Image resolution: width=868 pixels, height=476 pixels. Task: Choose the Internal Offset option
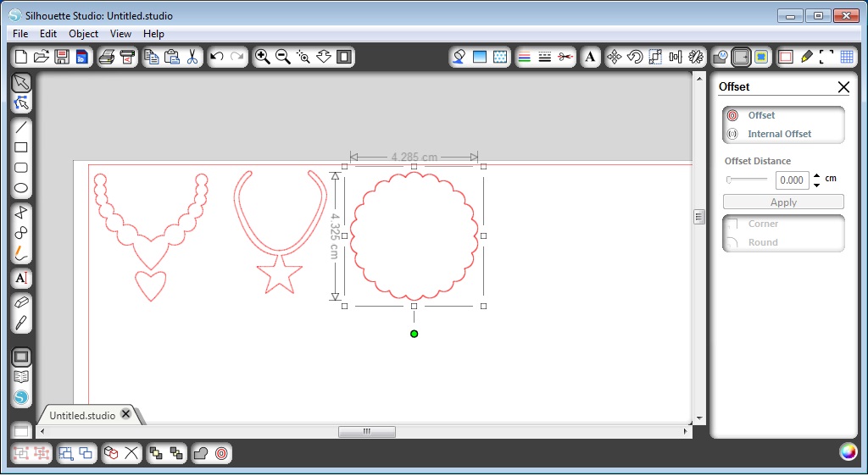point(780,134)
